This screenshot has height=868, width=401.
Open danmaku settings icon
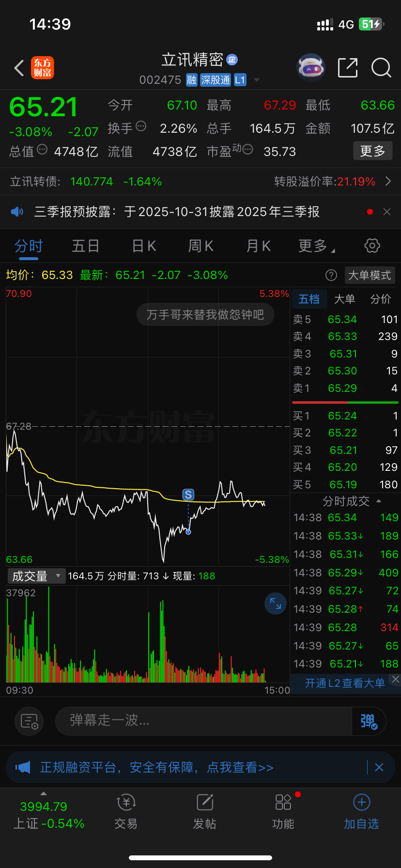click(29, 722)
